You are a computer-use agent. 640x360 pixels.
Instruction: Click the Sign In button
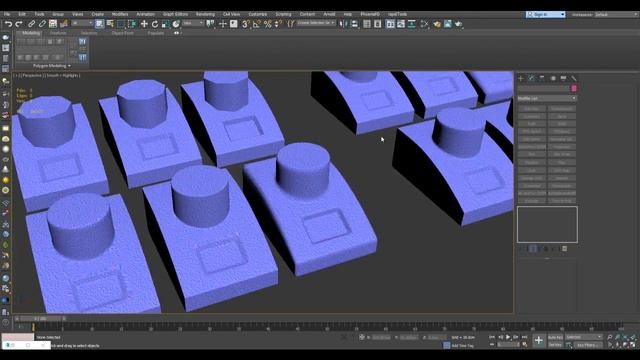click(545, 15)
